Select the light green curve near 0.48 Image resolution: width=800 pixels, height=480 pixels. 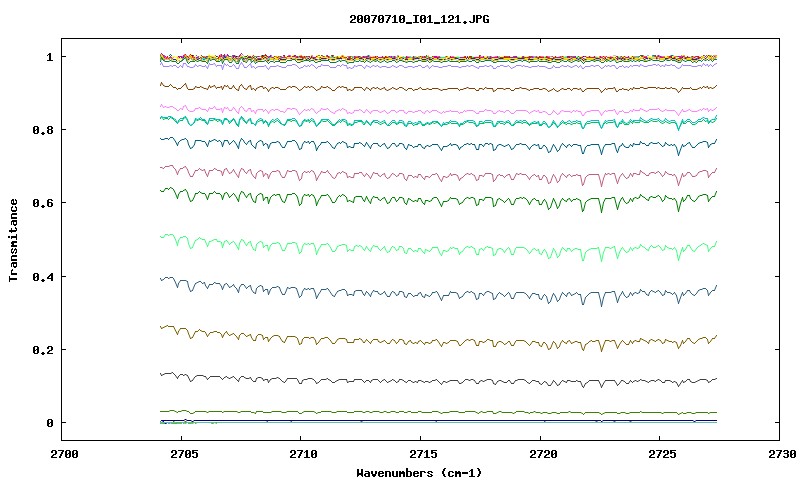pyautogui.click(x=439, y=250)
